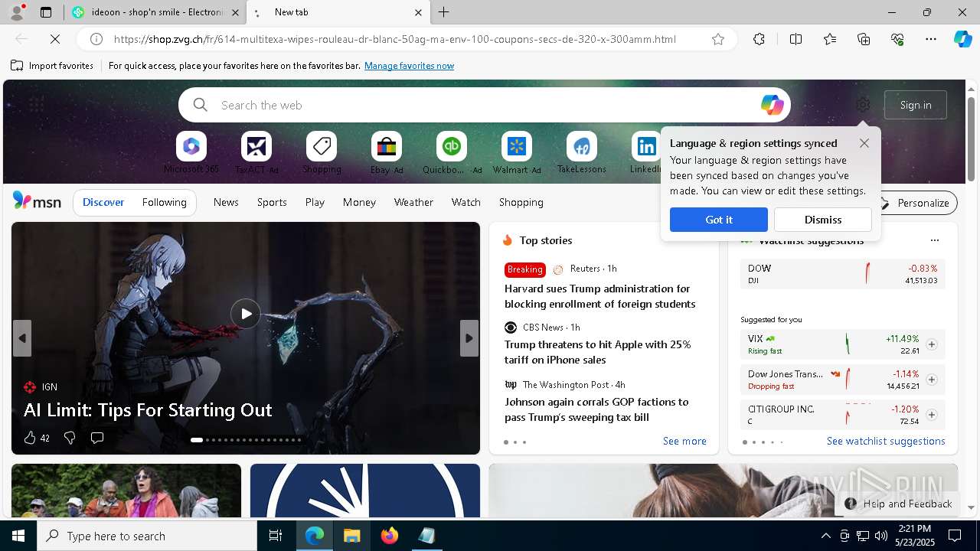Open watchlist card more options
Image resolution: width=980 pixels, height=551 pixels.
click(934, 240)
